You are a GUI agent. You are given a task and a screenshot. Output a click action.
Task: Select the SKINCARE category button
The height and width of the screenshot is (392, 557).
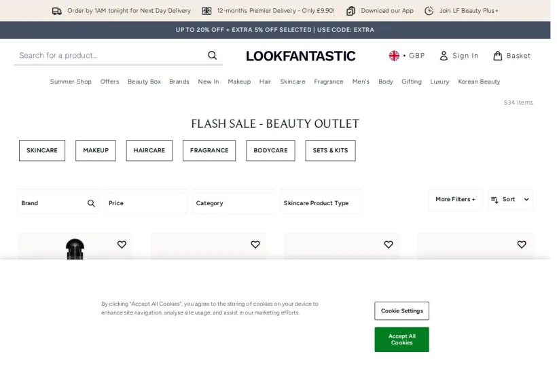[x=42, y=150]
